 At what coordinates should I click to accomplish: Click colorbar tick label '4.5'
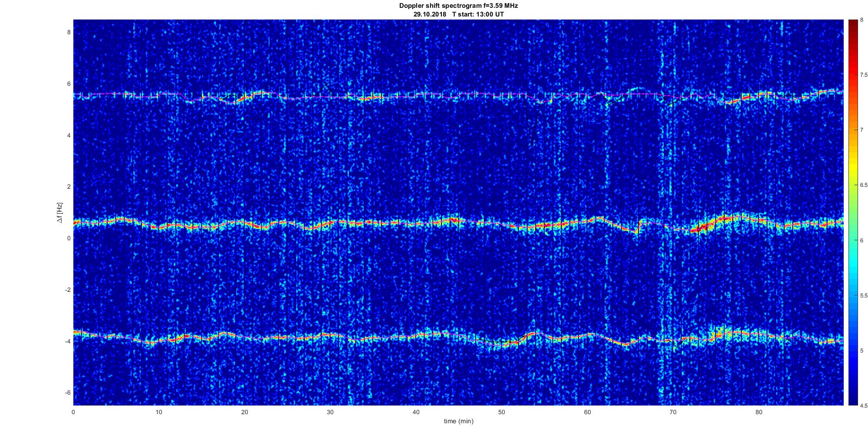coord(864,406)
